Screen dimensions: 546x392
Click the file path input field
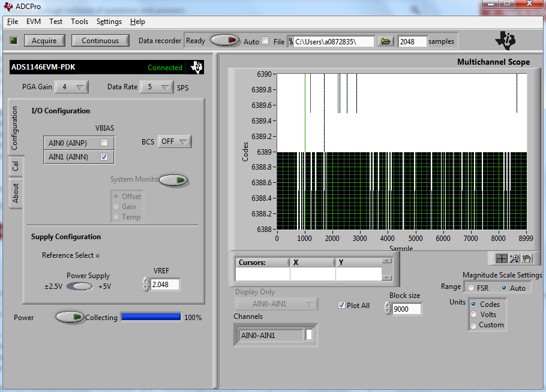(x=334, y=41)
